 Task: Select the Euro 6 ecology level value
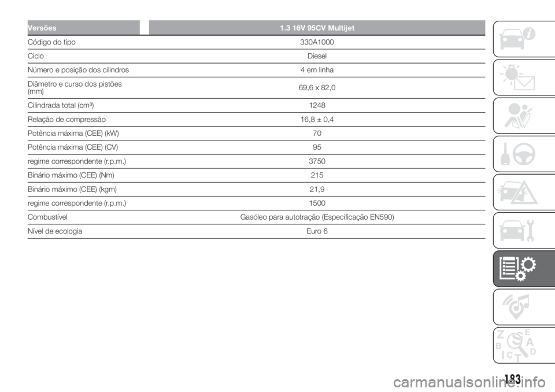[x=317, y=231]
